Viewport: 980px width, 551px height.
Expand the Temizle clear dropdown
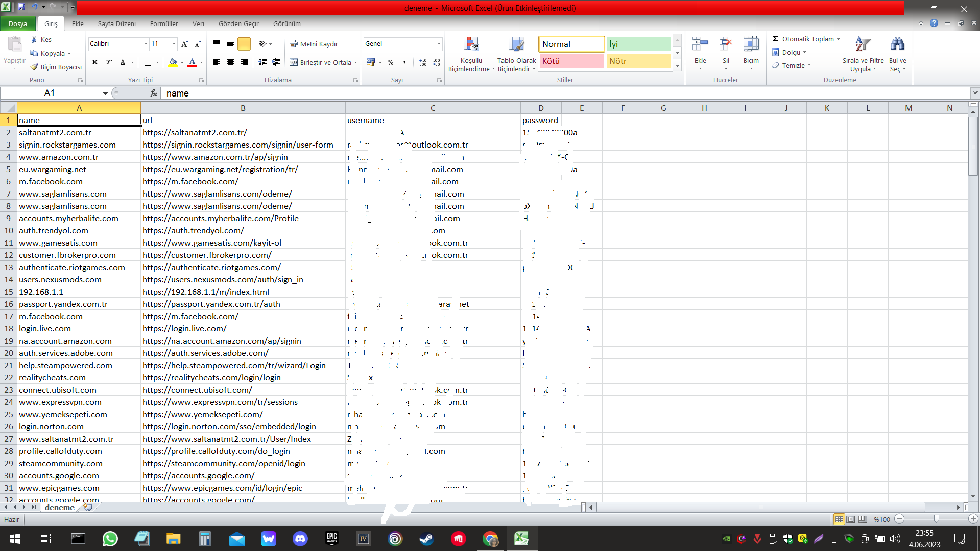(x=809, y=65)
